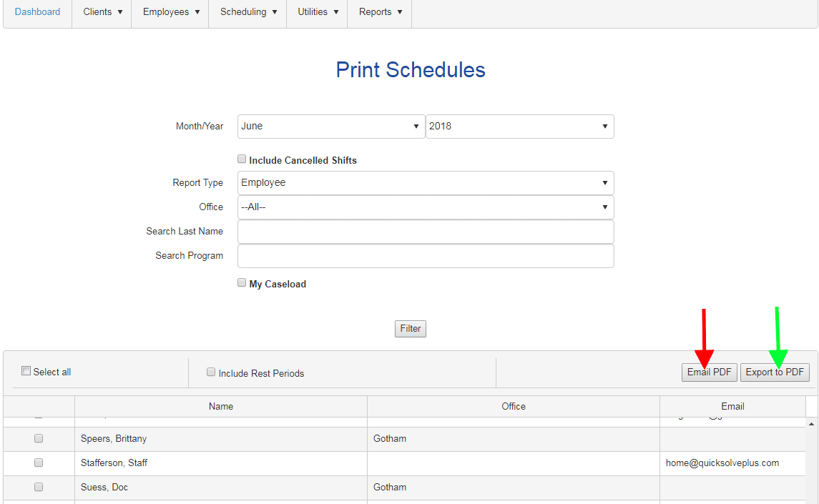Open the year dropdown showing 2018
819x504 pixels.
519,126
